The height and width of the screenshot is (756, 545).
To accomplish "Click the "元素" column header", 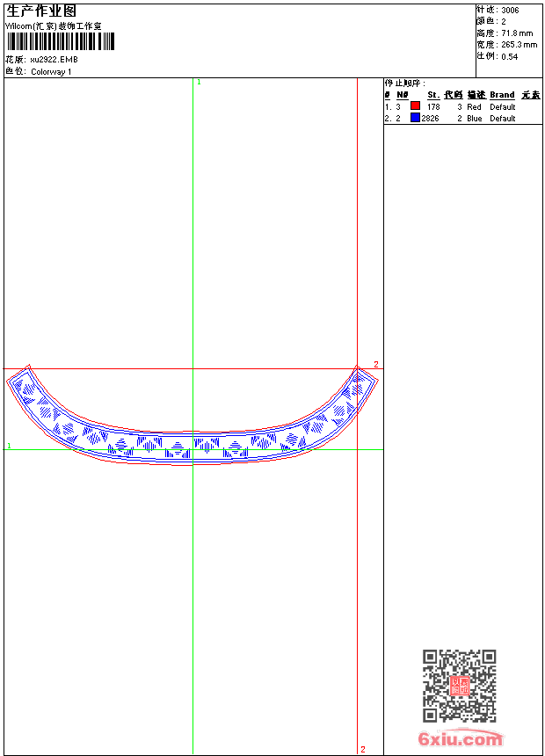I will (x=531, y=95).
